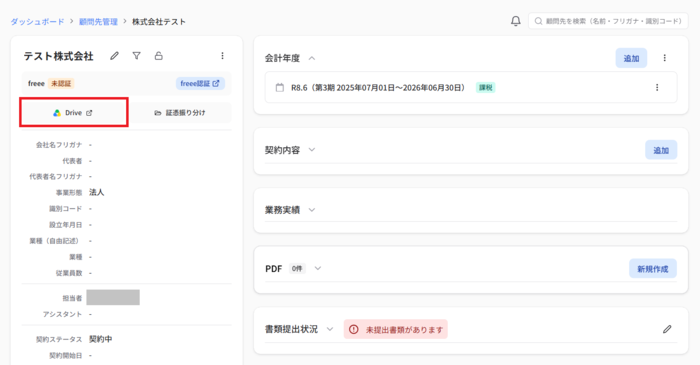700x365 pixels.
Task: Expand the 業務実績 section
Action: coord(312,210)
